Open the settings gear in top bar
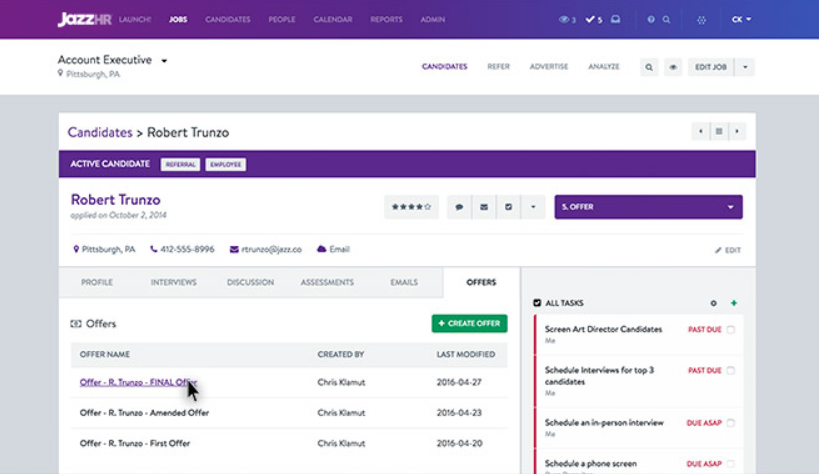819x474 pixels. pyautogui.click(x=701, y=20)
